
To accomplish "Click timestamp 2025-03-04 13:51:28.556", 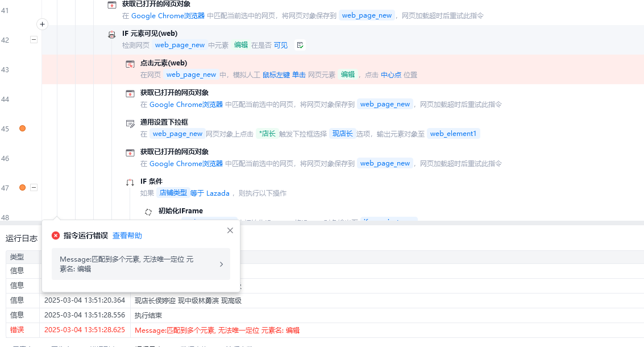I will [85, 315].
